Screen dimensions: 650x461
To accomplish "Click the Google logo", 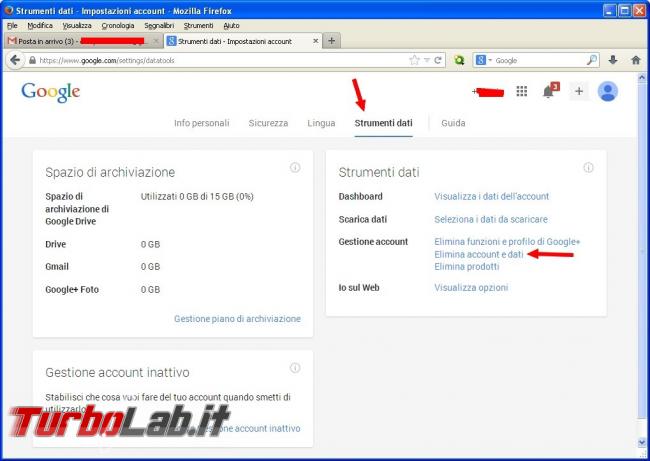I will tap(51, 92).
